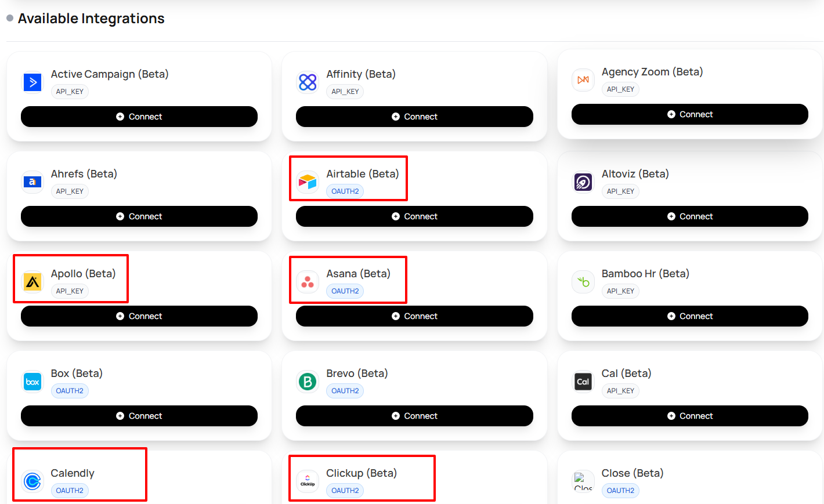824x504 pixels.
Task: Connect the Ahrefs integration
Action: [139, 216]
